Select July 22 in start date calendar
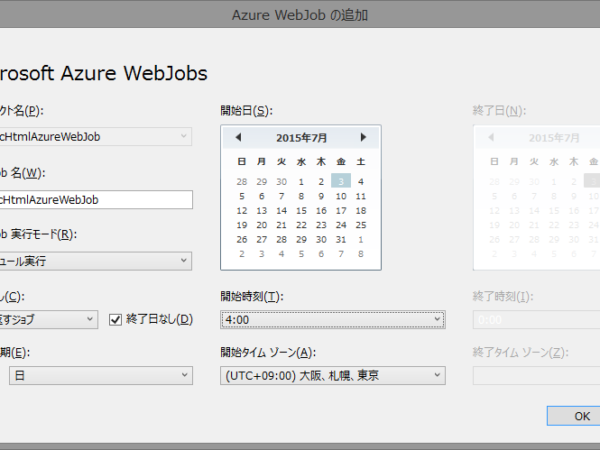 point(301,225)
